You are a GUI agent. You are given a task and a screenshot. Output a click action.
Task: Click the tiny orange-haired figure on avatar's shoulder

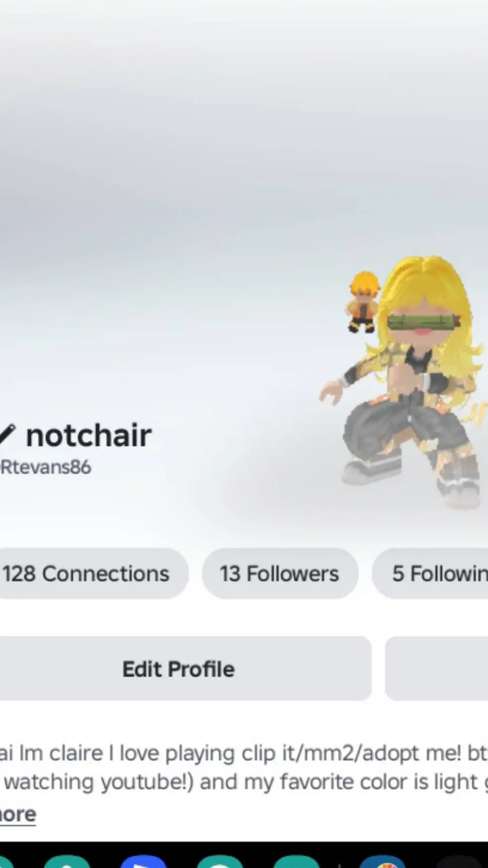(x=363, y=302)
